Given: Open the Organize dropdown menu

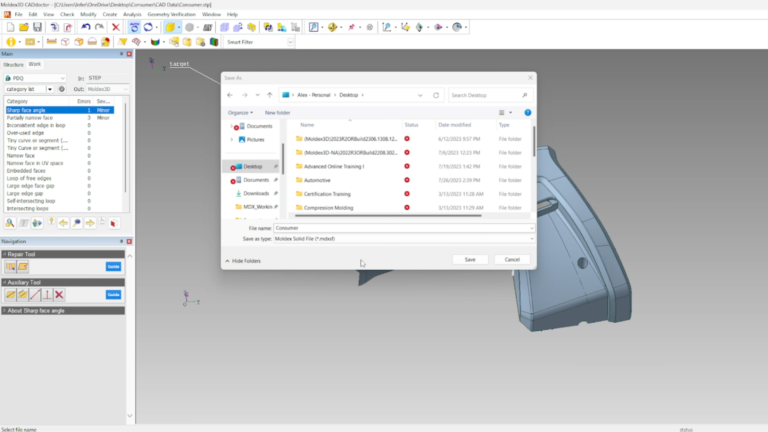Looking at the screenshot, I should pos(240,113).
